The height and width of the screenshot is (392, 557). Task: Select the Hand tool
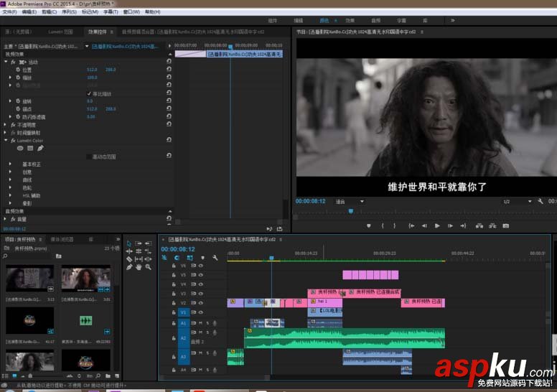(x=139, y=267)
